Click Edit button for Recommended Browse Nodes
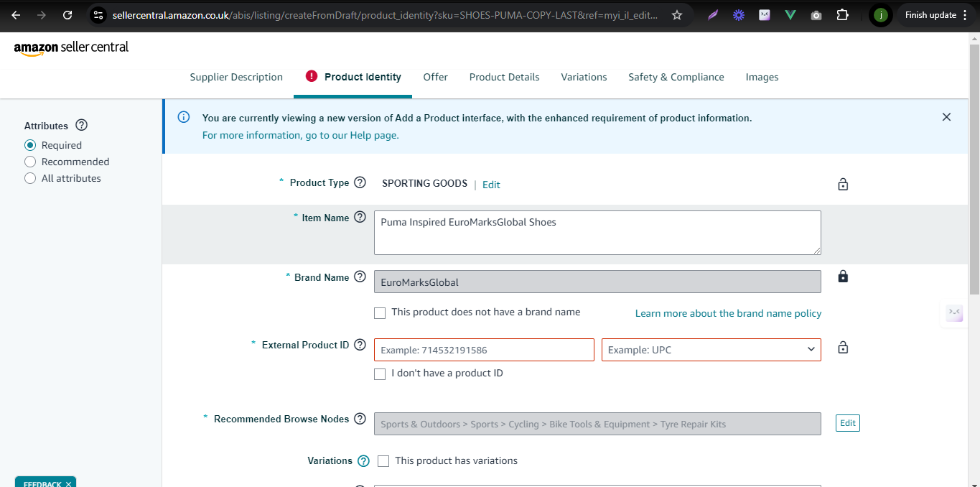The image size is (980, 487). pyautogui.click(x=847, y=423)
